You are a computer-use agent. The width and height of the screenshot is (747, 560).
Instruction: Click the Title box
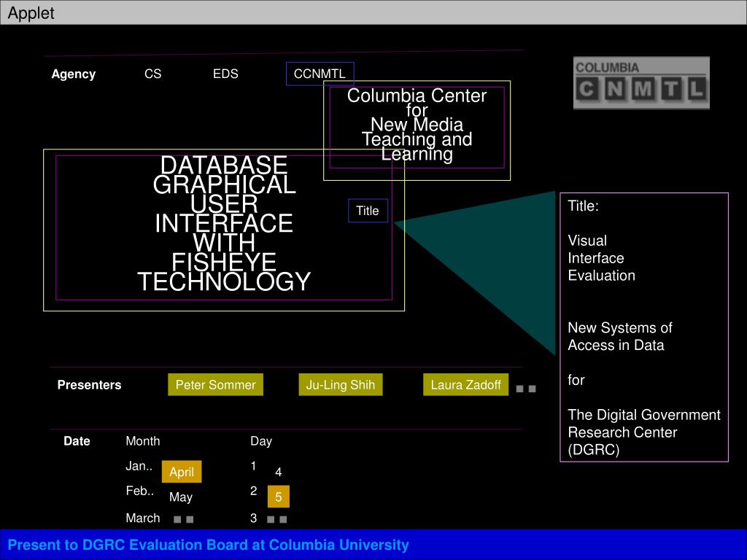pos(368,211)
